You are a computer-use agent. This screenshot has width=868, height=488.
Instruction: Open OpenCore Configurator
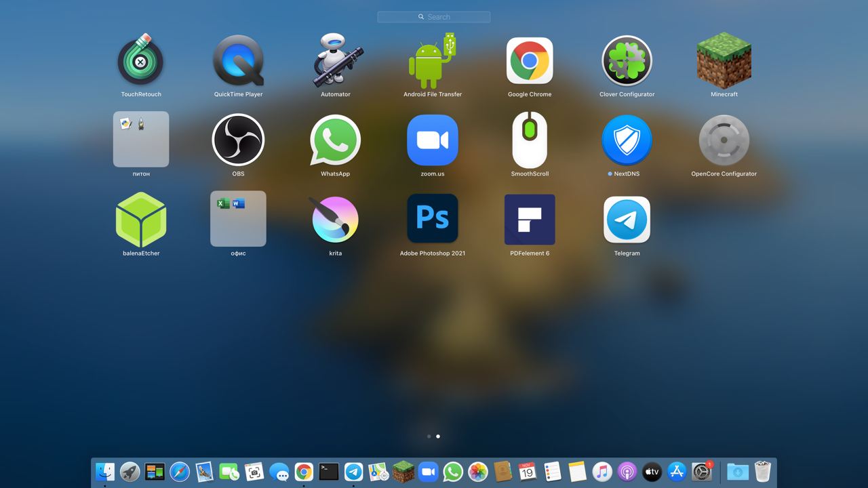click(x=724, y=140)
